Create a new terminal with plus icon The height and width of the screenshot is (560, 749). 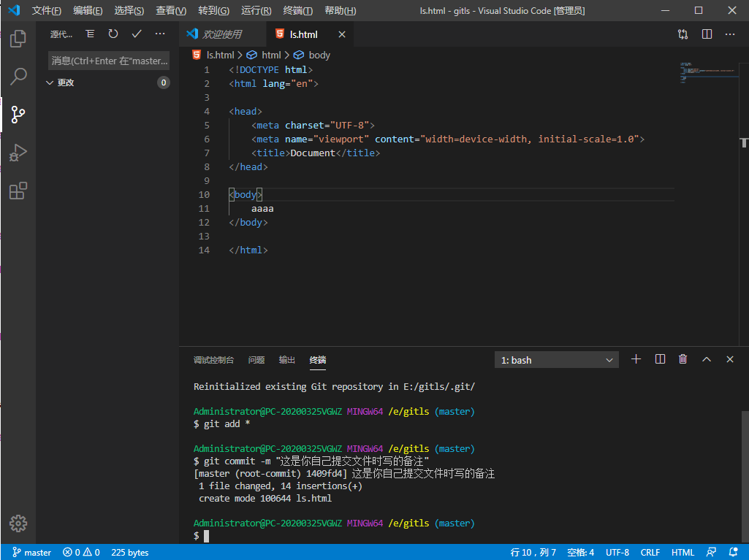(636, 359)
